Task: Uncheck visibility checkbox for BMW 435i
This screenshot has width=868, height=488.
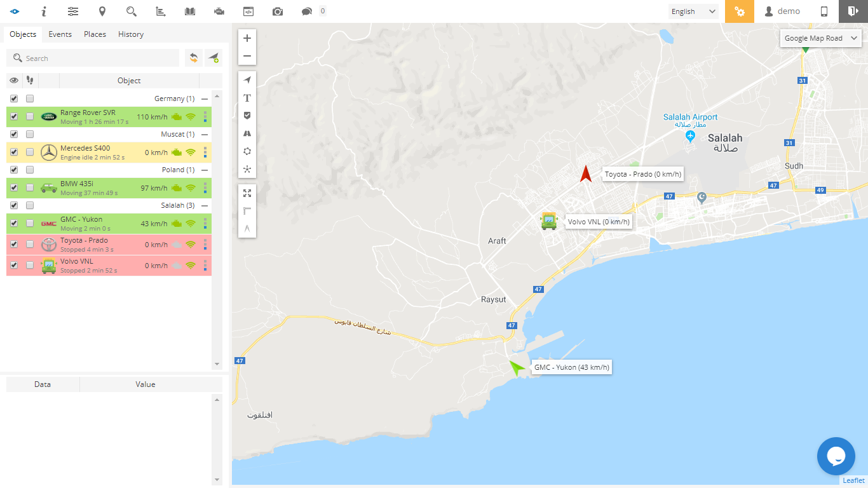Action: tap(14, 187)
